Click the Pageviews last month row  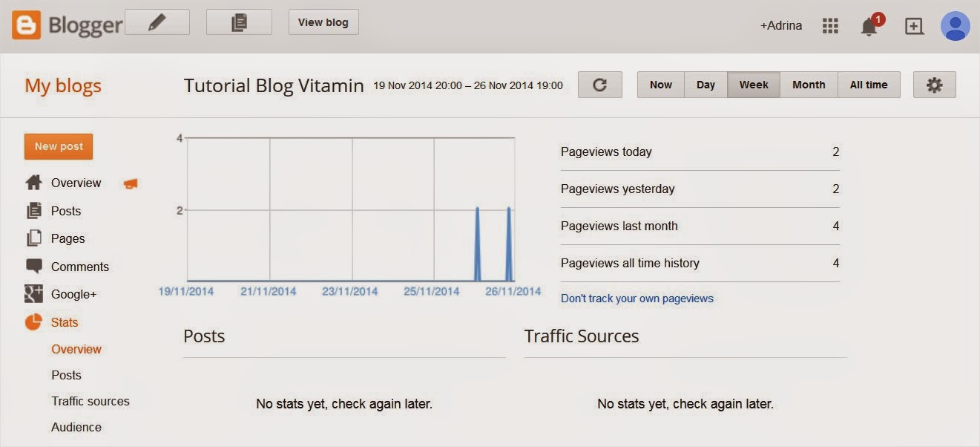click(700, 226)
